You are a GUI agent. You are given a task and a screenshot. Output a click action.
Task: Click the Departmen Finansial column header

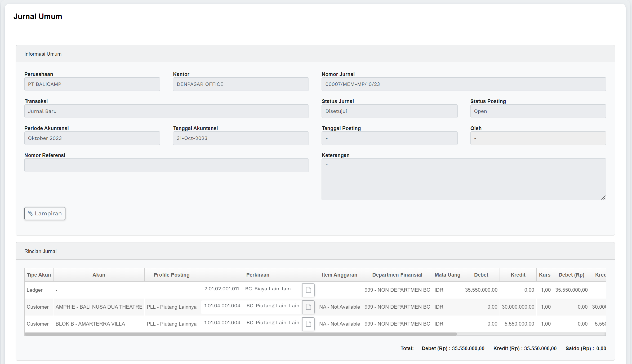click(x=397, y=275)
